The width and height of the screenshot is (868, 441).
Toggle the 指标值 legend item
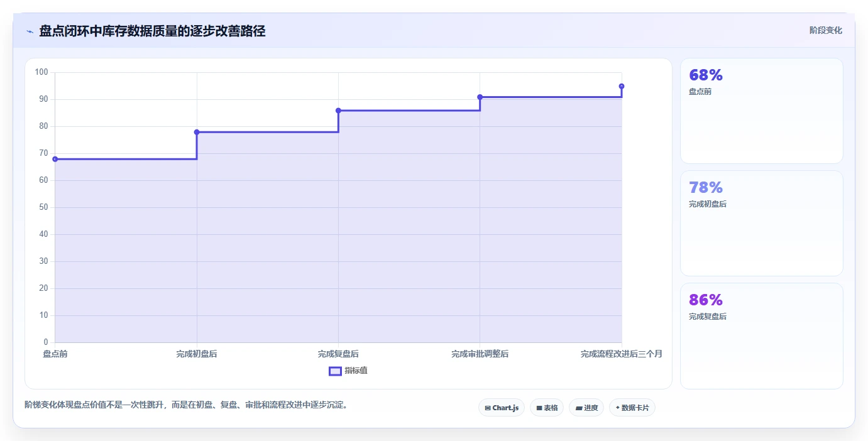[x=348, y=371]
